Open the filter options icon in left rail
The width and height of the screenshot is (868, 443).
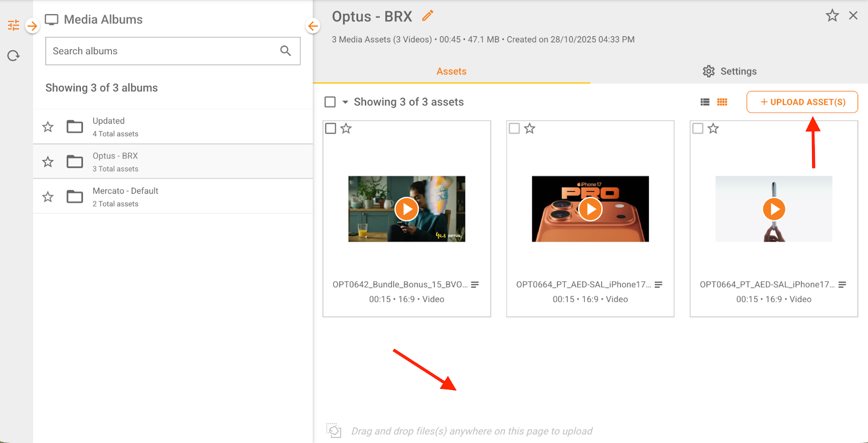[x=14, y=25]
